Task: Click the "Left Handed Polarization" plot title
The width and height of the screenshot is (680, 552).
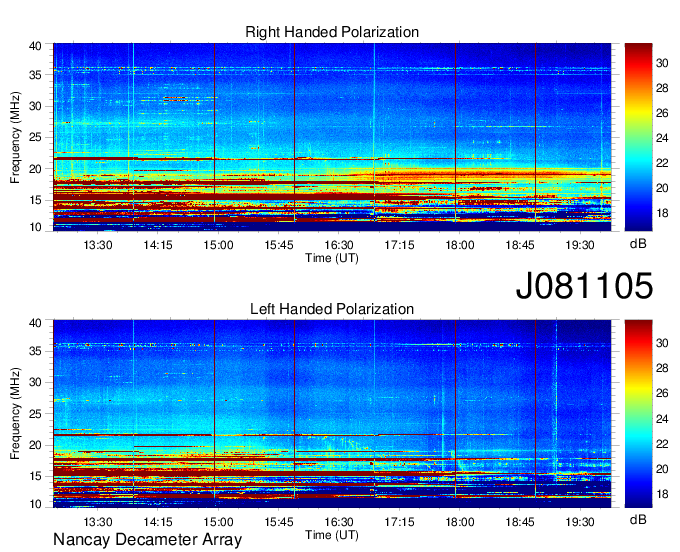Action: tap(332, 309)
